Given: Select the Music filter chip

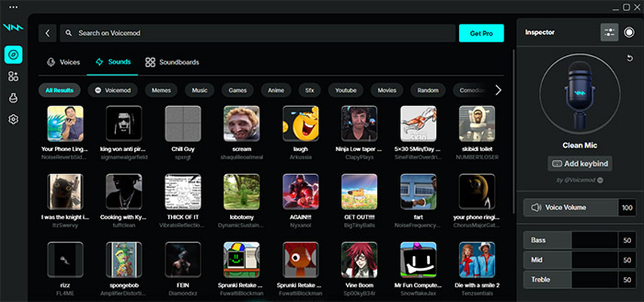Looking at the screenshot, I should click(x=200, y=90).
